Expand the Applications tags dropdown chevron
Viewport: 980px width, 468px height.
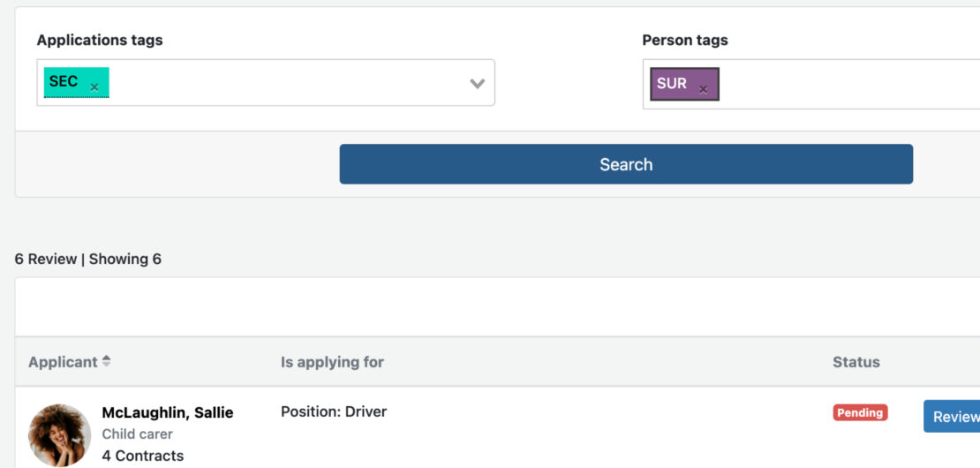(x=478, y=83)
